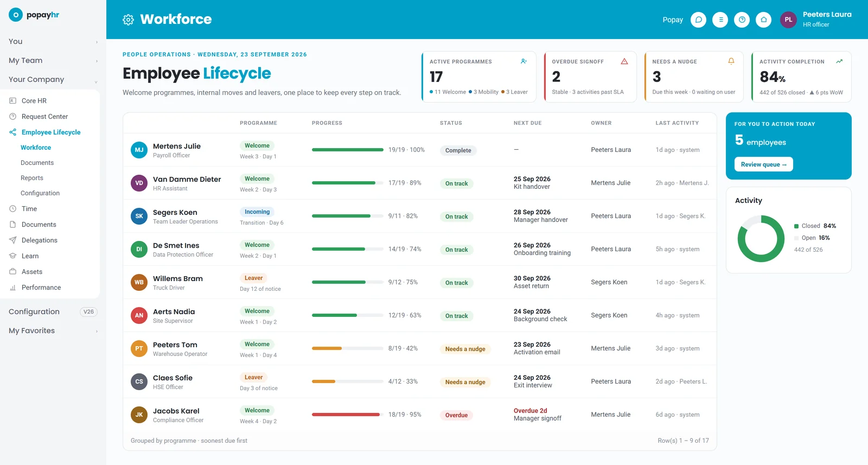868x465 pixels.
Task: Open the chat bubble icon in header
Action: pyautogui.click(x=698, y=20)
